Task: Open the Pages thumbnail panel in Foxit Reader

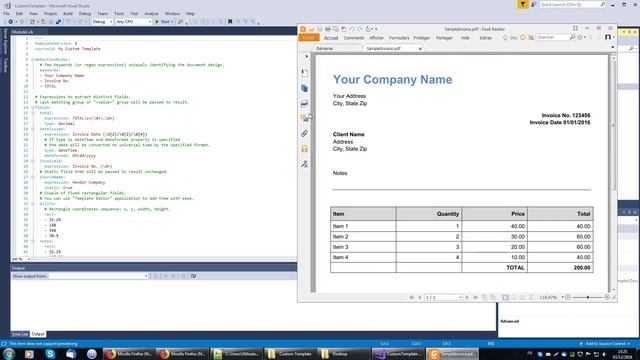Action: (304, 88)
